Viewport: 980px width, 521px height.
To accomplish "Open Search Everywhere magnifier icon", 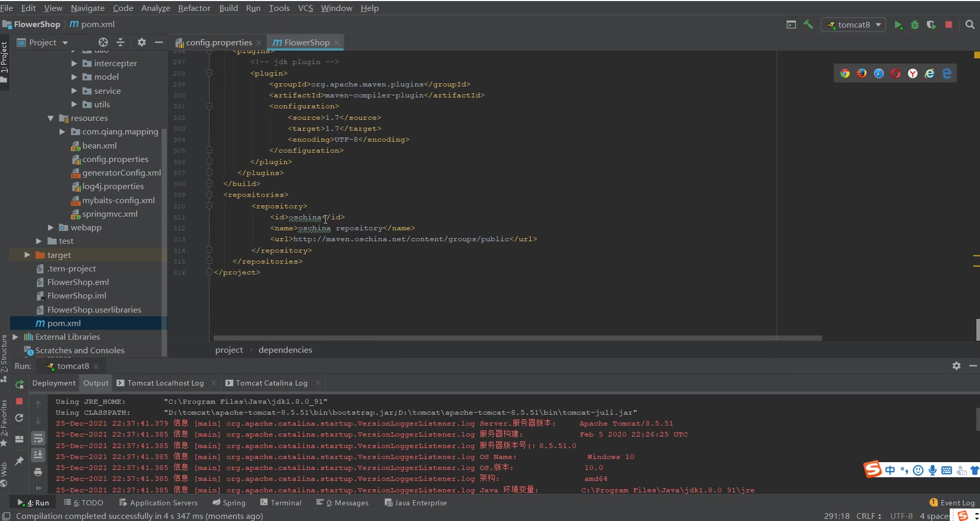I will [x=970, y=24].
